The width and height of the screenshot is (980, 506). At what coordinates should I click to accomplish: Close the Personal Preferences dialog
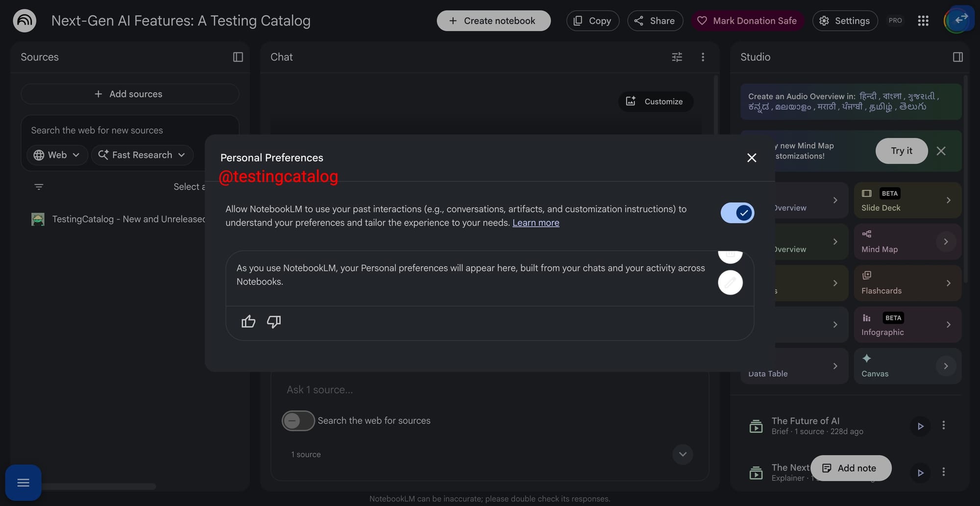coord(752,158)
